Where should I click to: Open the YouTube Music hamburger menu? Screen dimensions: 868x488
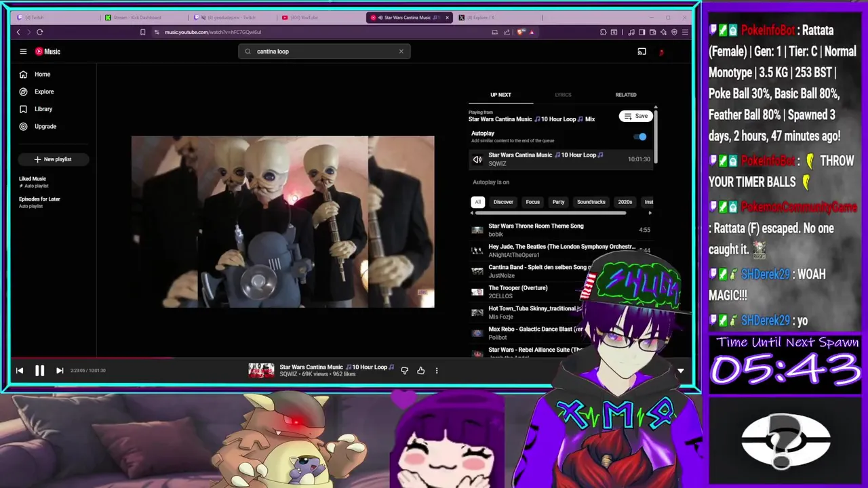pyautogui.click(x=23, y=52)
